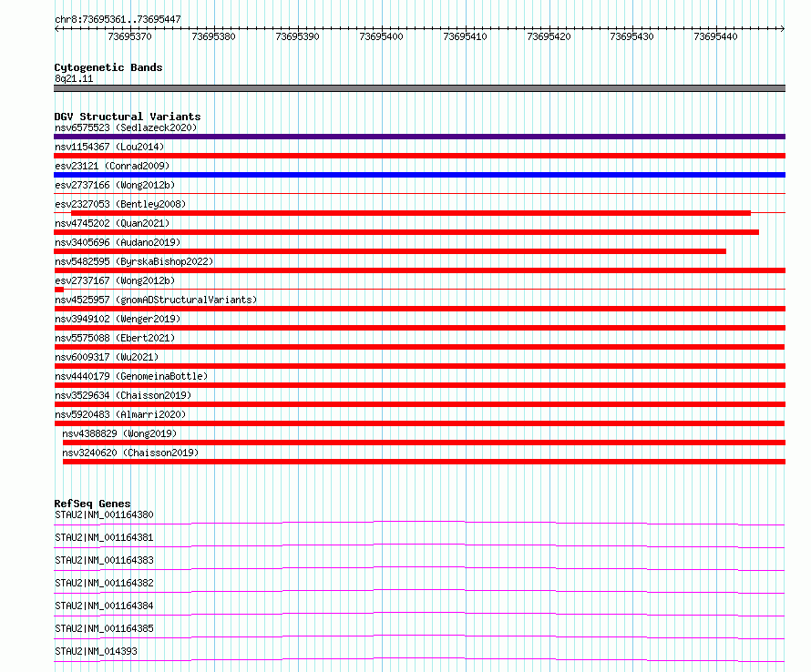Image resolution: width=811 pixels, height=672 pixels.
Task: Open variant nsv3529634 (Chaisson2019) label
Action: click(x=123, y=395)
